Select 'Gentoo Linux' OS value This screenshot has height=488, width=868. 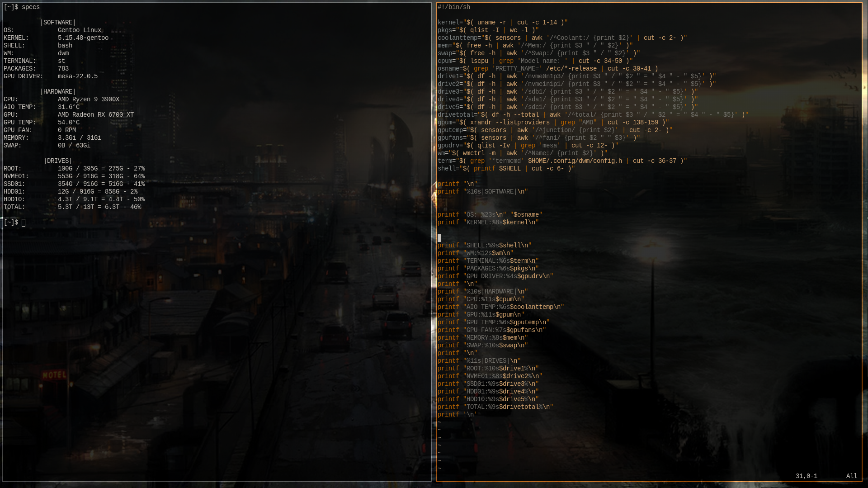click(x=80, y=30)
